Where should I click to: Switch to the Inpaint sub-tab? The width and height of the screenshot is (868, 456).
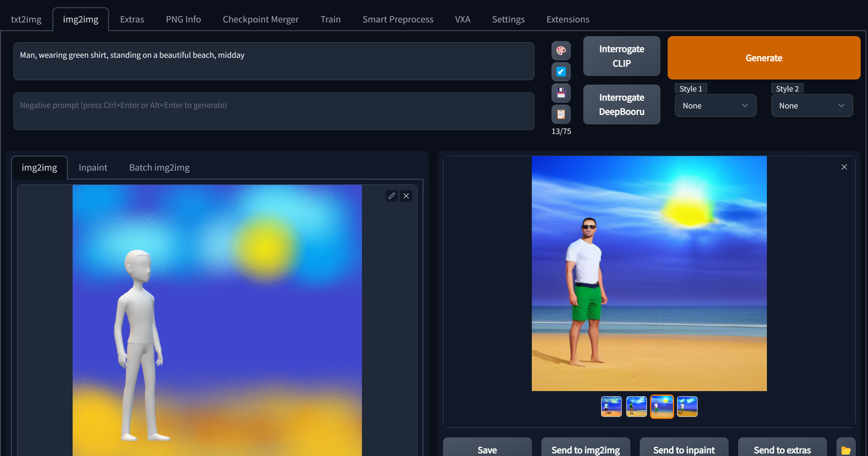93,167
